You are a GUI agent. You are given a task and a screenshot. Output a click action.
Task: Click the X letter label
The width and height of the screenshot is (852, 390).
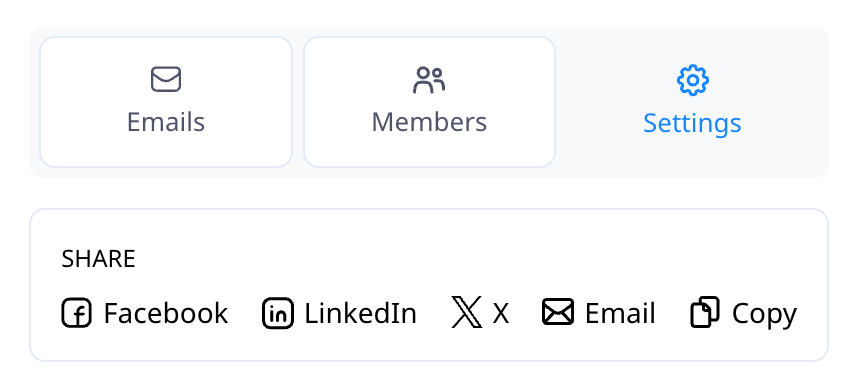pyautogui.click(x=500, y=313)
